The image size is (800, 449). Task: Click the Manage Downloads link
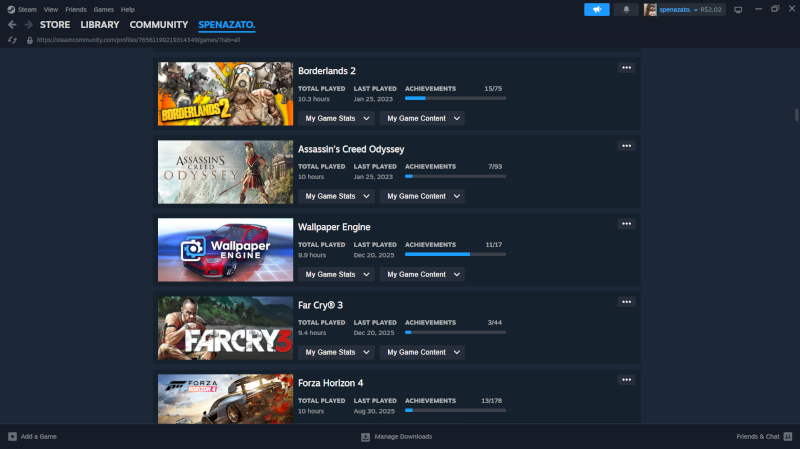(402, 437)
